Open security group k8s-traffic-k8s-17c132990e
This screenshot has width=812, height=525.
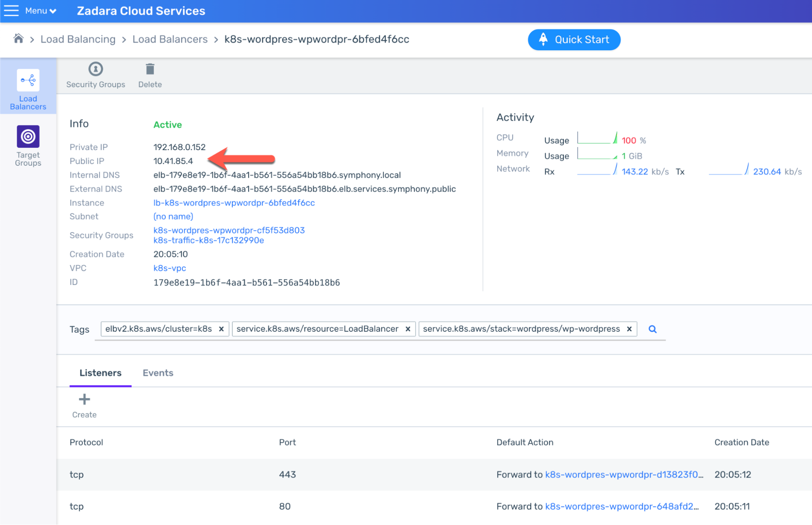[208, 240]
